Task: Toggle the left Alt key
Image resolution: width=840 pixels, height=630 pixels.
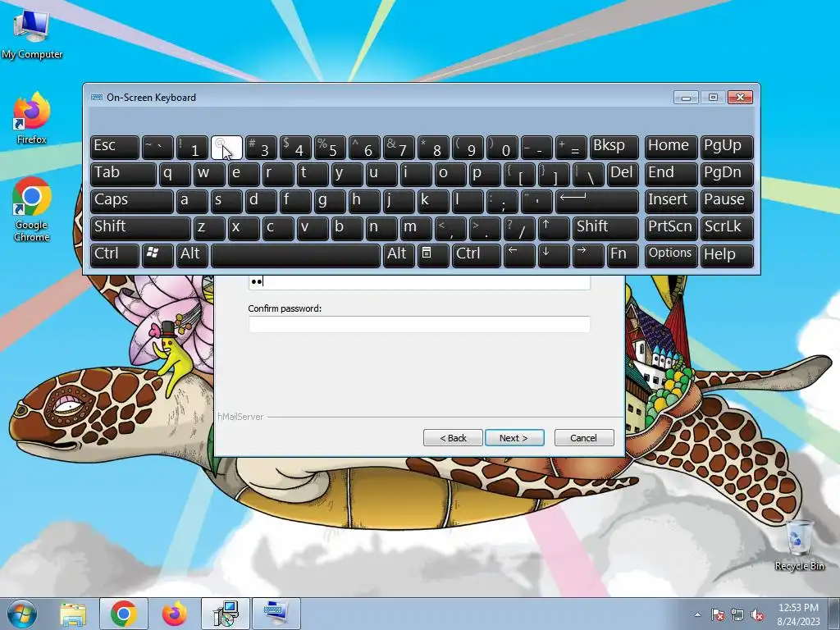Action: [192, 255]
